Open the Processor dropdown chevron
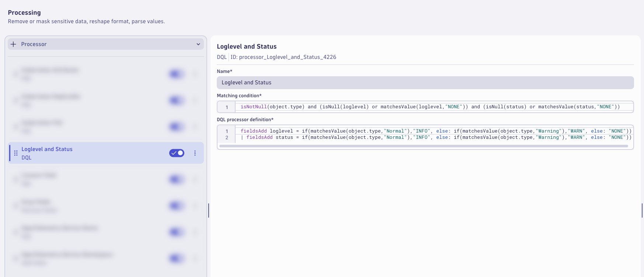644x277 pixels. coord(198,44)
